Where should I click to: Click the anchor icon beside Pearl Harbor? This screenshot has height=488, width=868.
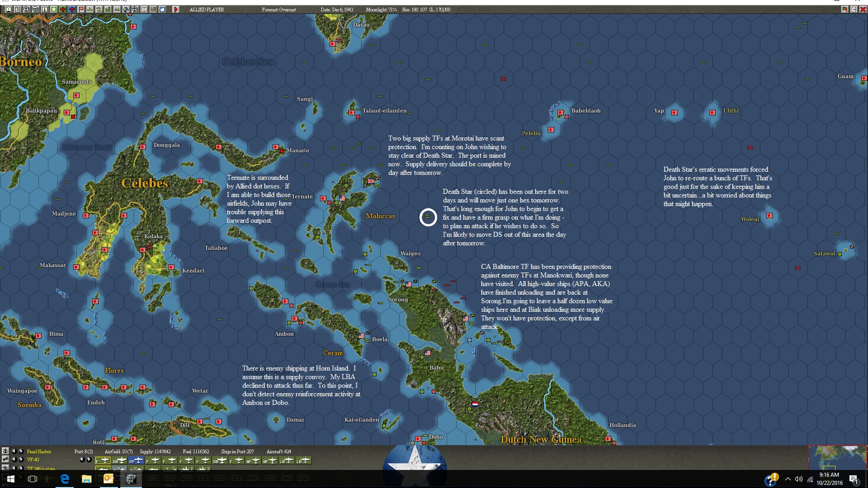(x=5, y=451)
